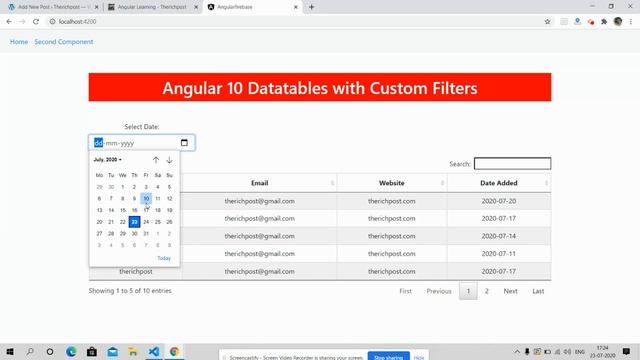
Task: Open File Explorer from the taskbar
Action: coord(133,351)
